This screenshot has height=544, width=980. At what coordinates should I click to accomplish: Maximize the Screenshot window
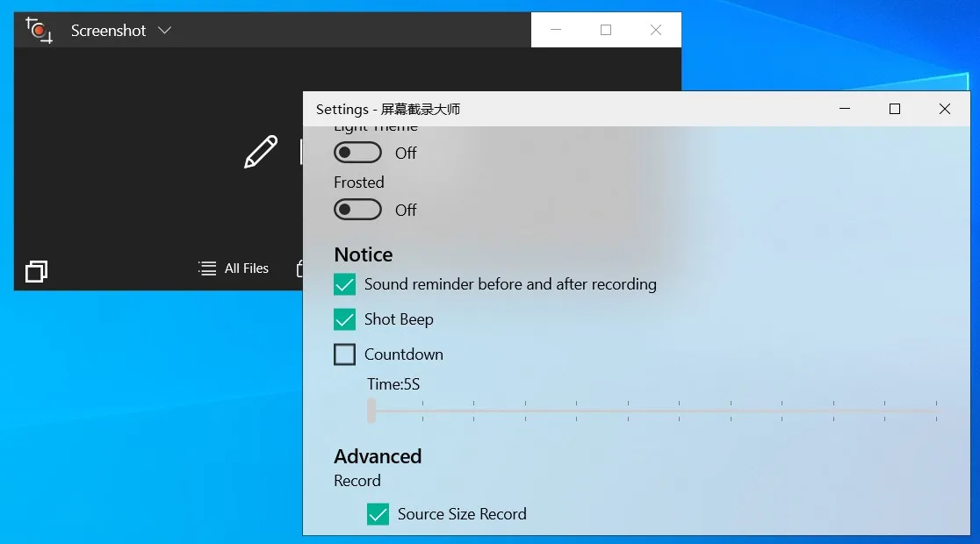click(x=606, y=30)
